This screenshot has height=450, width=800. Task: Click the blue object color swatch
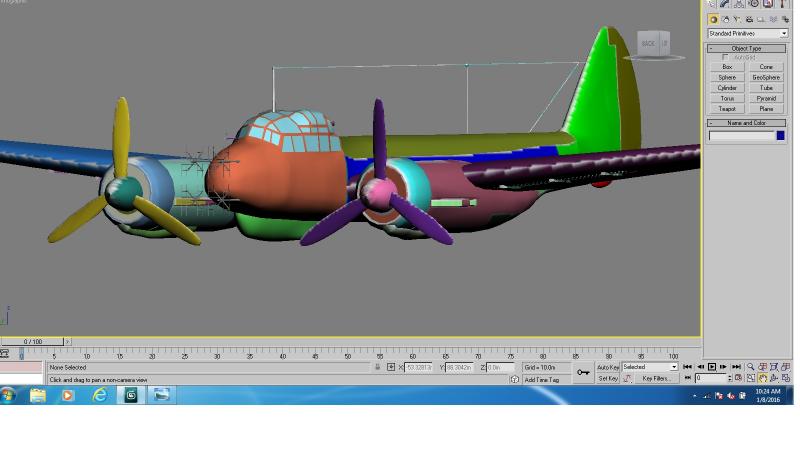pyautogui.click(x=781, y=136)
